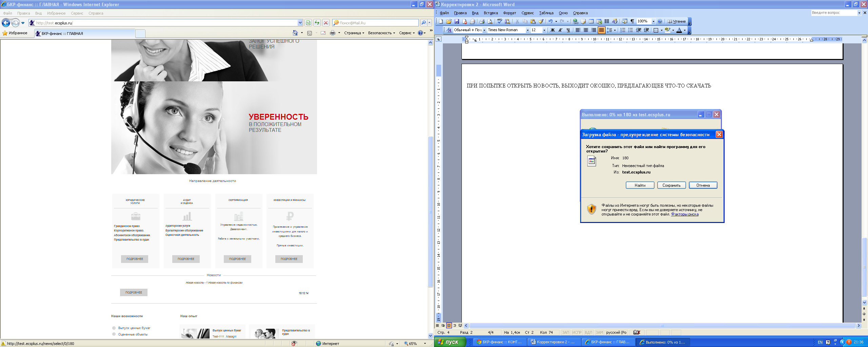Click numbered list icon
Screen dimensions: 868x347
[623, 30]
